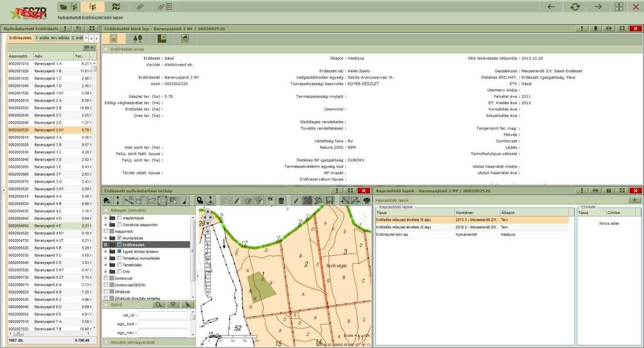Expand the Alaptérképek layer group
Viewport: 644px width, 348px height.
click(x=106, y=218)
